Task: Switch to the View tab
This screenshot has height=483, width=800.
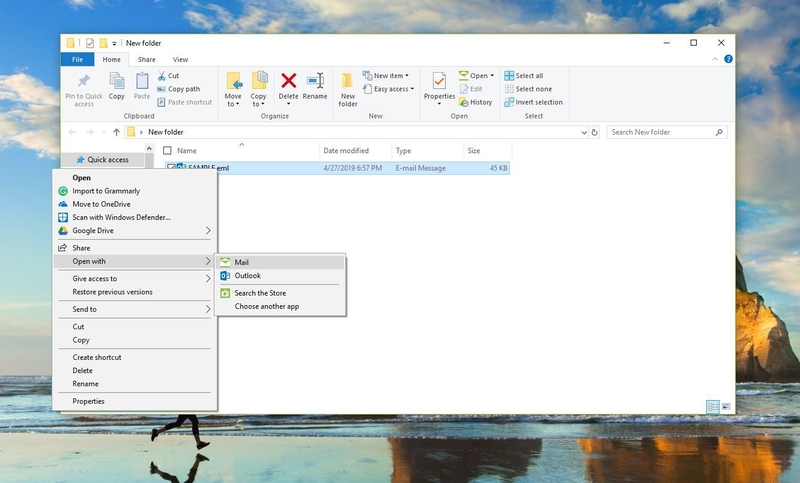Action: (180, 59)
